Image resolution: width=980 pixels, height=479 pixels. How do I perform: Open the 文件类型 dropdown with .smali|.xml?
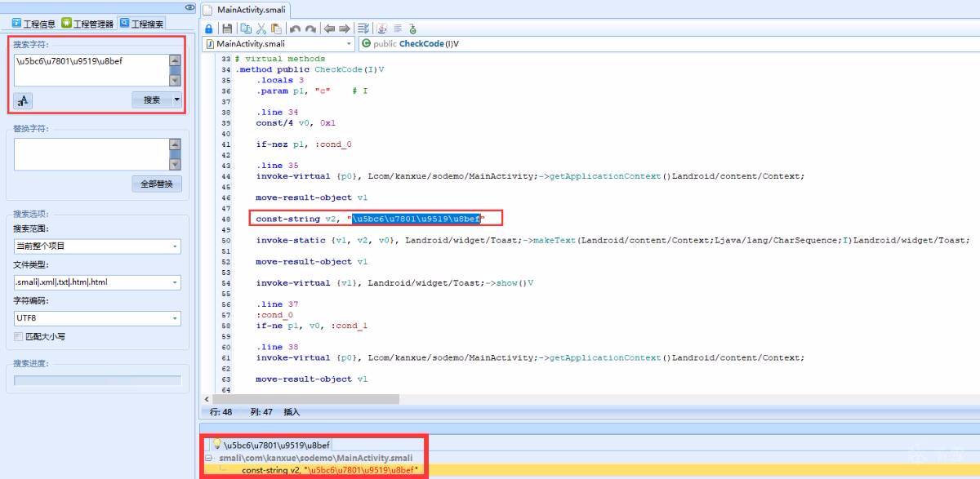[97, 282]
